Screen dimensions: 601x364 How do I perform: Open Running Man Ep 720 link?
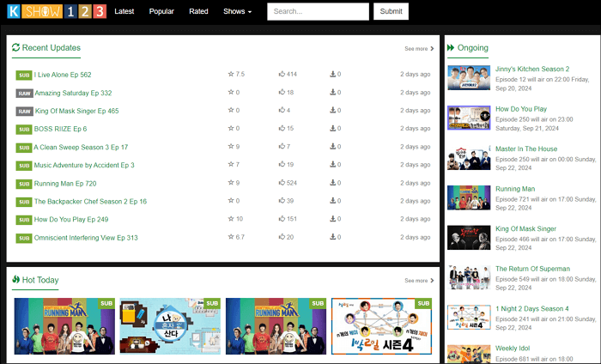(65, 184)
